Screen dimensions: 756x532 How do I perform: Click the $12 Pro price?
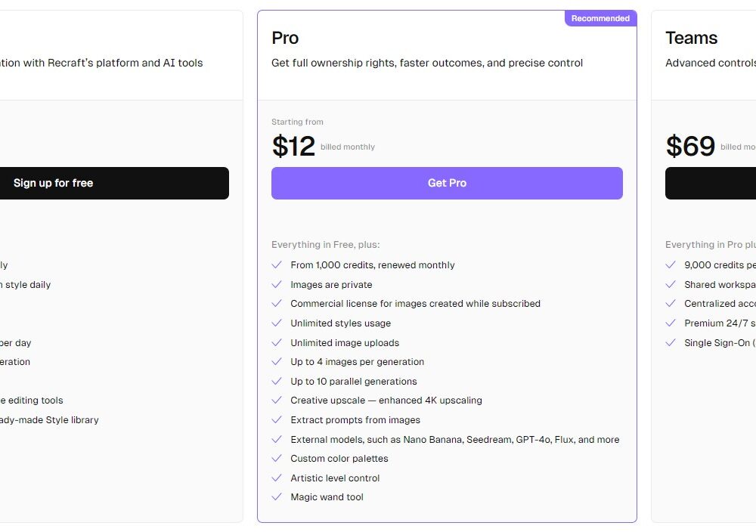click(293, 146)
